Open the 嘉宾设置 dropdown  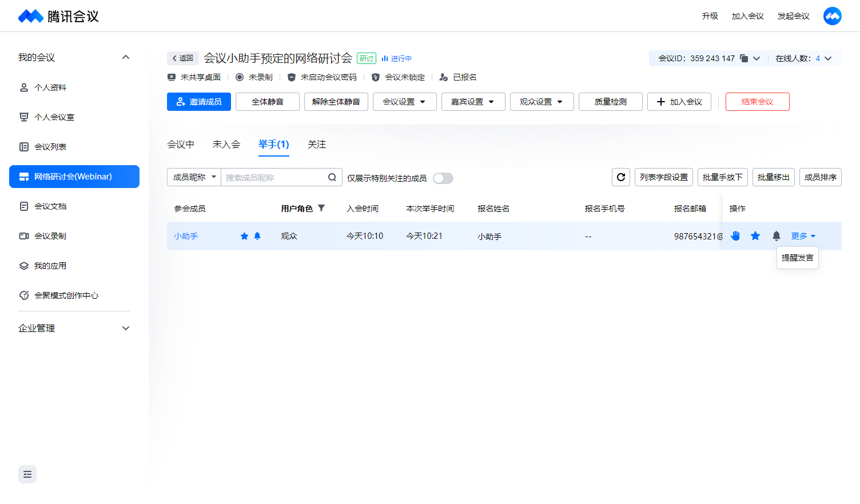(473, 102)
